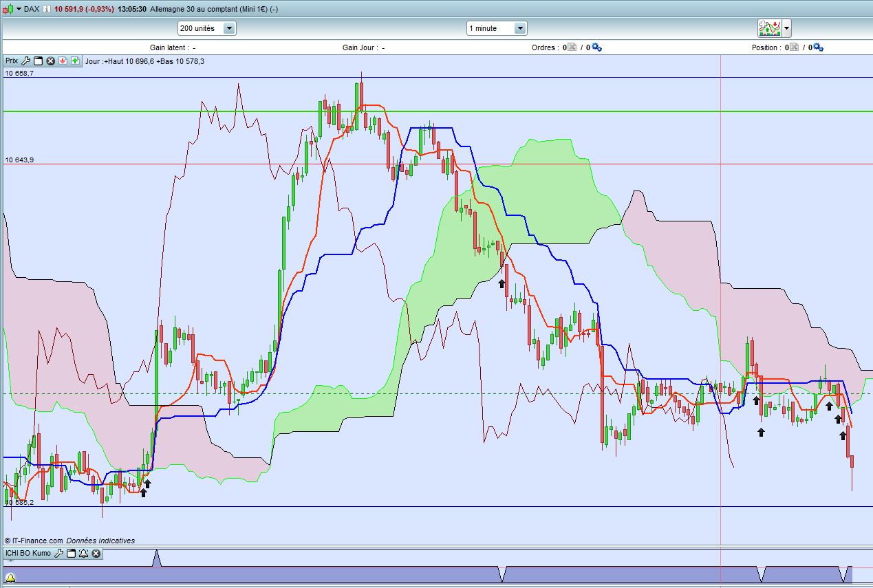
Task: Open the ICHI BO Kumo settings wrench
Action: coord(58,553)
